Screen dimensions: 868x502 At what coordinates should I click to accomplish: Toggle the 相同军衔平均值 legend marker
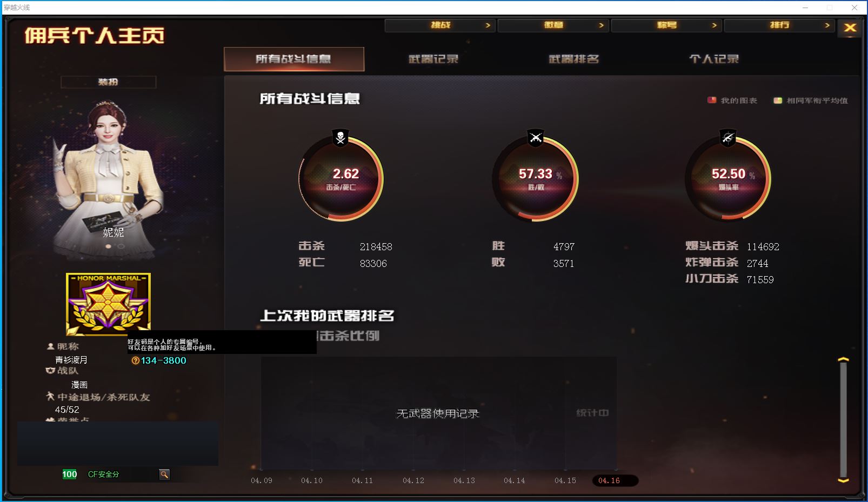click(778, 101)
